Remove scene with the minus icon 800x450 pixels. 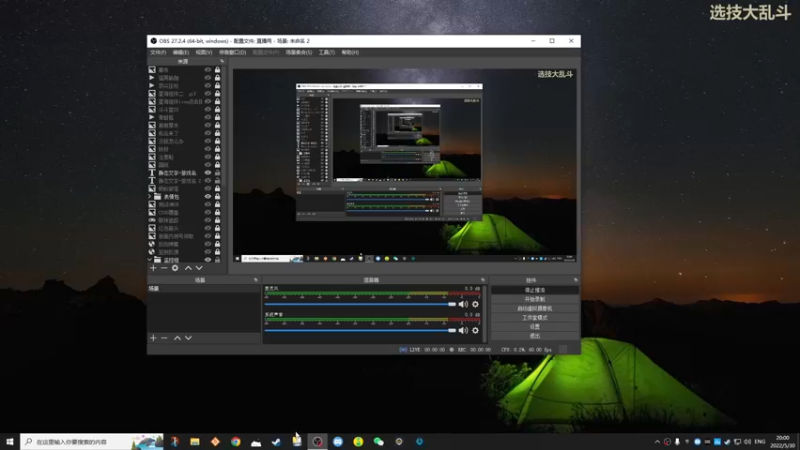click(x=164, y=338)
